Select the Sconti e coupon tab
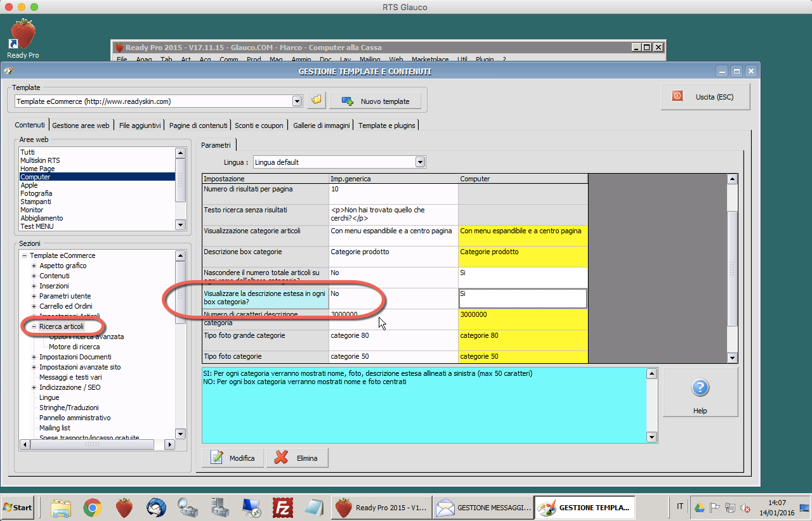 click(x=259, y=125)
